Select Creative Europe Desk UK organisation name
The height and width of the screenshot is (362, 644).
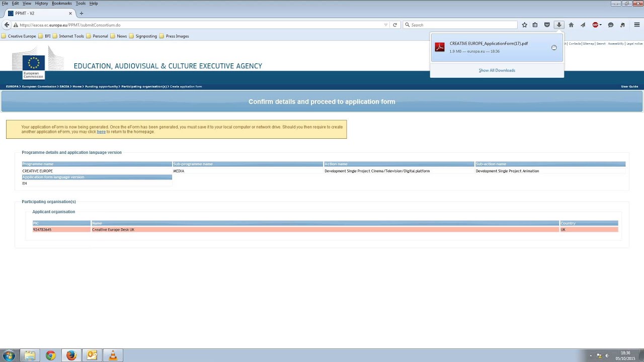pos(113,230)
